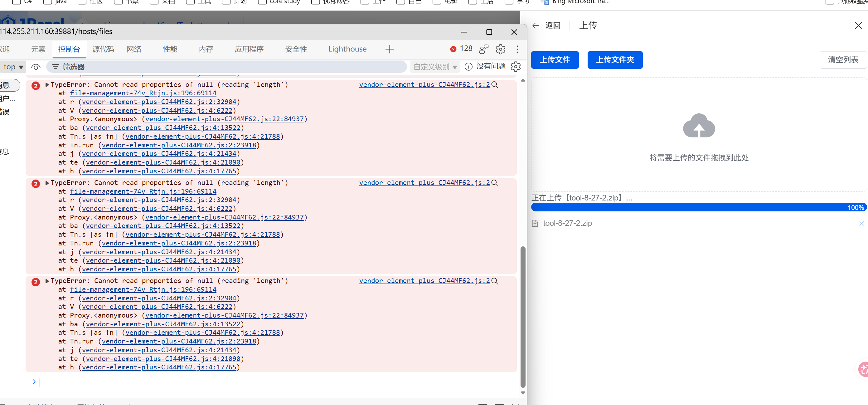Click the DevTools window address text 114.255.211.160:39881/hosts/files
The height and width of the screenshot is (405, 868).
pyautogui.click(x=56, y=31)
